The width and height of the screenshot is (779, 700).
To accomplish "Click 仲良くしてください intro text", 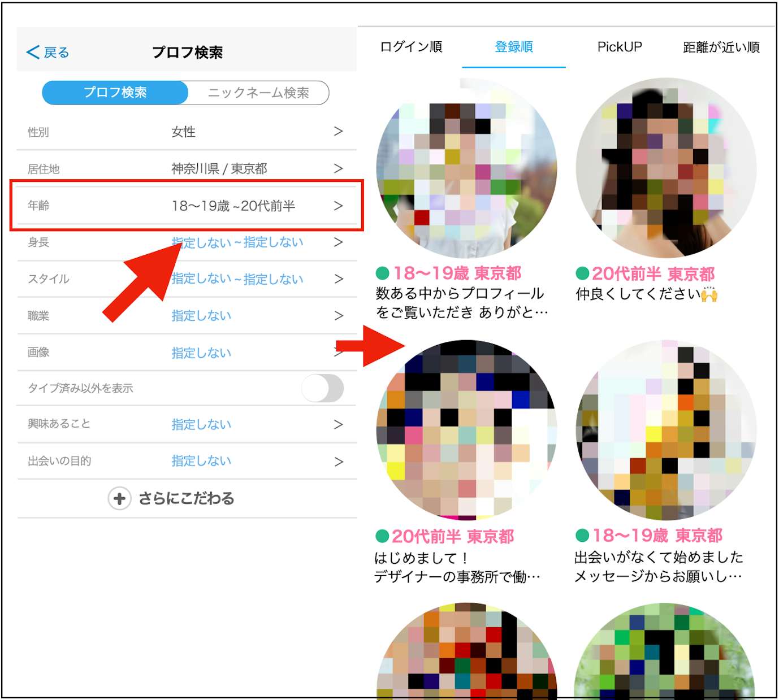I will (x=647, y=294).
